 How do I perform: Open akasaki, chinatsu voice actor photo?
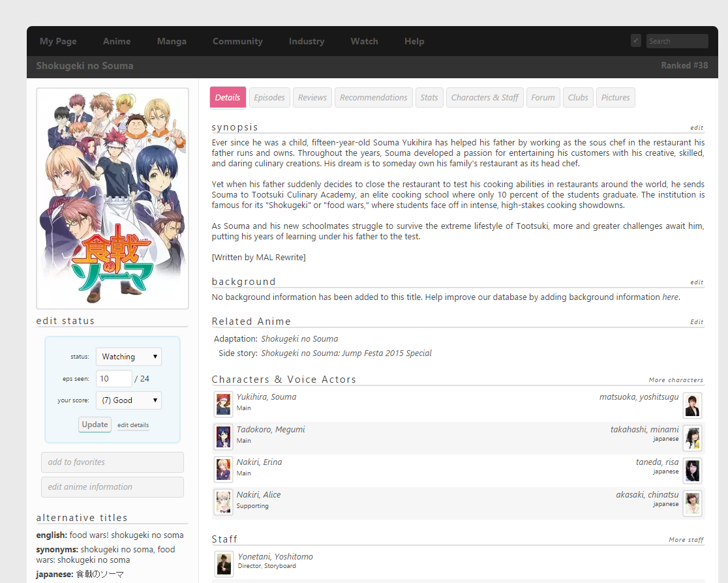point(692,503)
